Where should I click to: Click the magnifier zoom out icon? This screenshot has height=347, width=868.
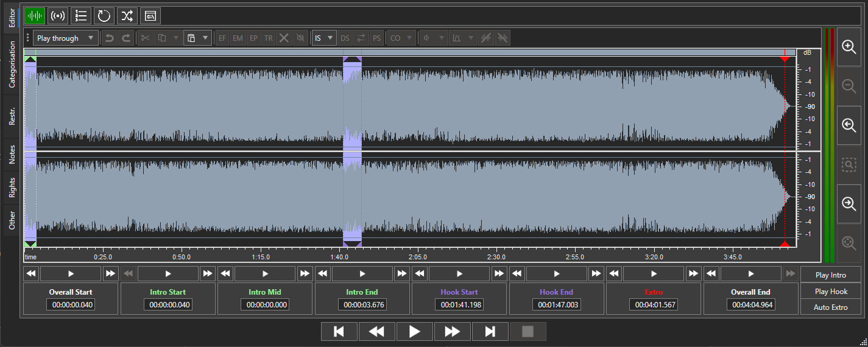pyautogui.click(x=849, y=86)
